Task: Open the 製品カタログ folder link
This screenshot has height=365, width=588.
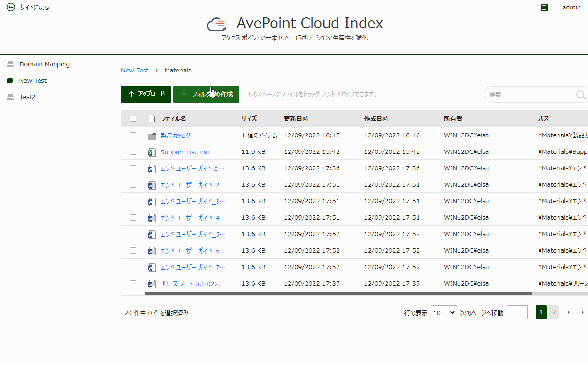Action: [176, 135]
